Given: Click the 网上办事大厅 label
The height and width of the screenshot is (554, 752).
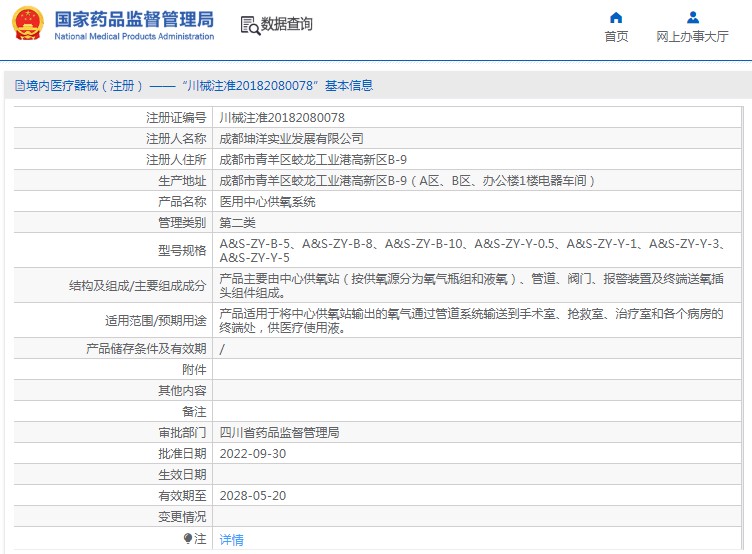Looking at the screenshot, I should coord(692,36).
